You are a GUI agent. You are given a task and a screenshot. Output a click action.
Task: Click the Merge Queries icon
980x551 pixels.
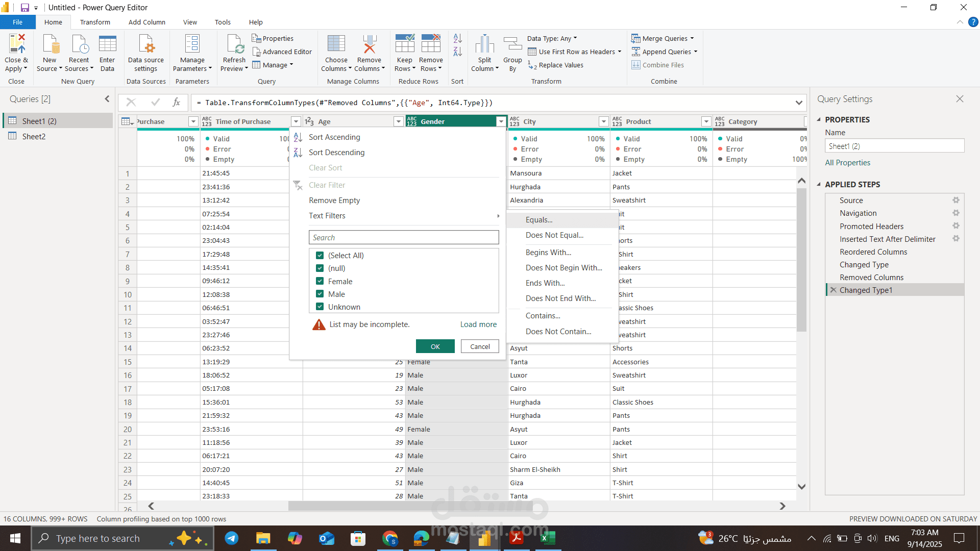(x=636, y=38)
